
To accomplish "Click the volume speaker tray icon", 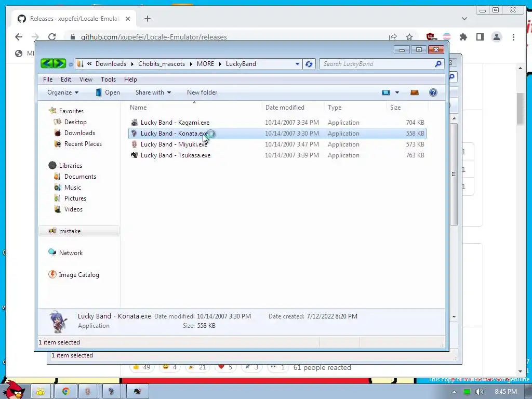I will (x=479, y=392).
